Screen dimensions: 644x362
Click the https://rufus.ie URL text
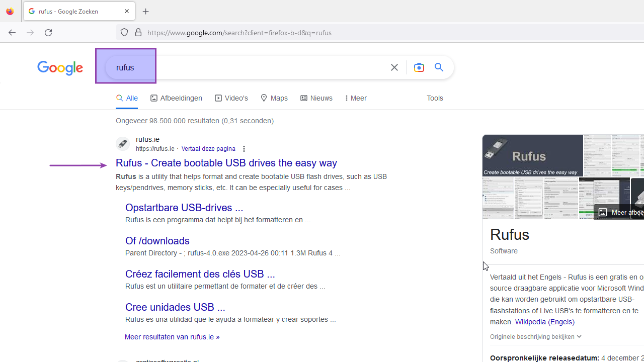(155, 149)
